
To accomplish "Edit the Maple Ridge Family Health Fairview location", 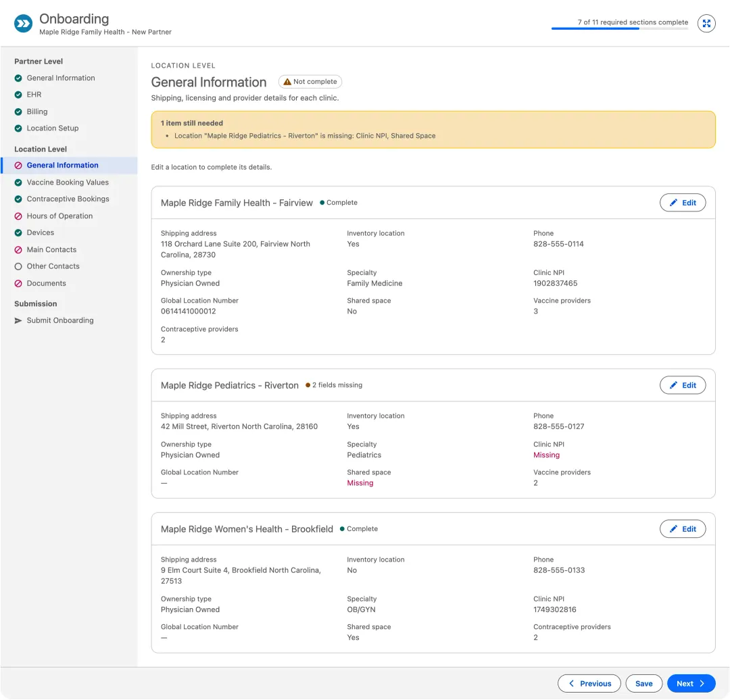I will point(683,203).
